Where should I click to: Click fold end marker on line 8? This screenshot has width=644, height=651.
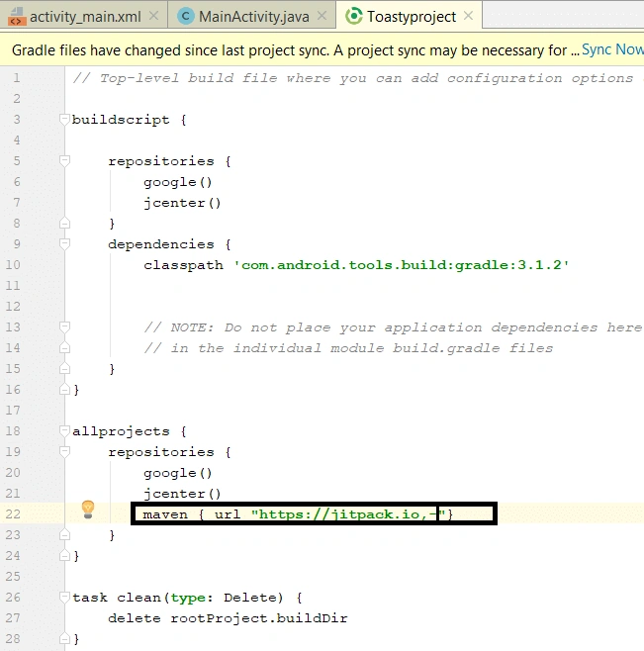click(x=64, y=224)
